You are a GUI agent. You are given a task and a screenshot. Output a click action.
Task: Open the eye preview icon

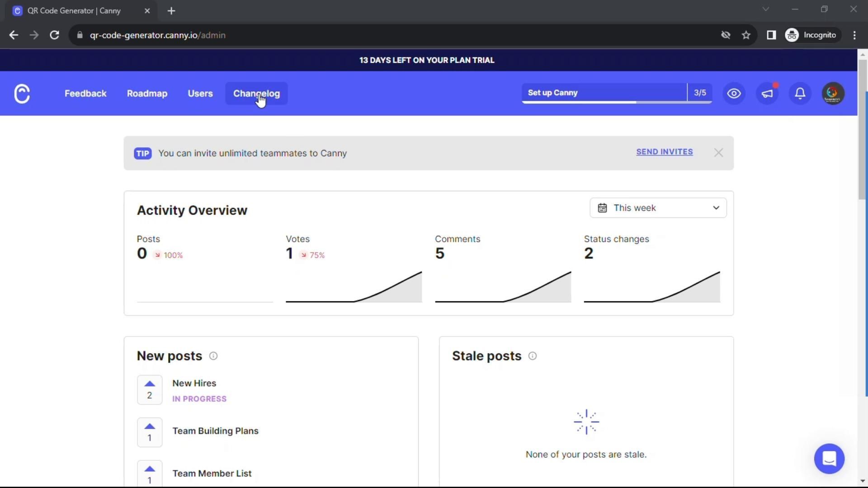(x=734, y=94)
